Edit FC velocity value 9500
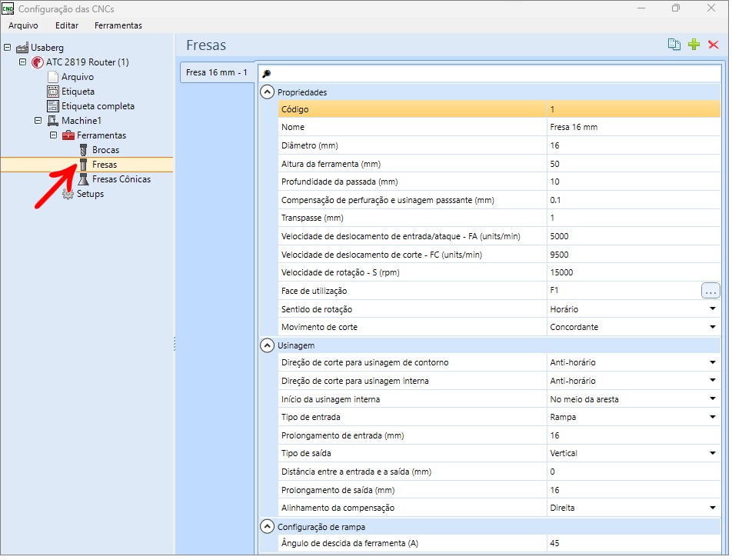Viewport: 732px width, 560px height. pos(633,255)
